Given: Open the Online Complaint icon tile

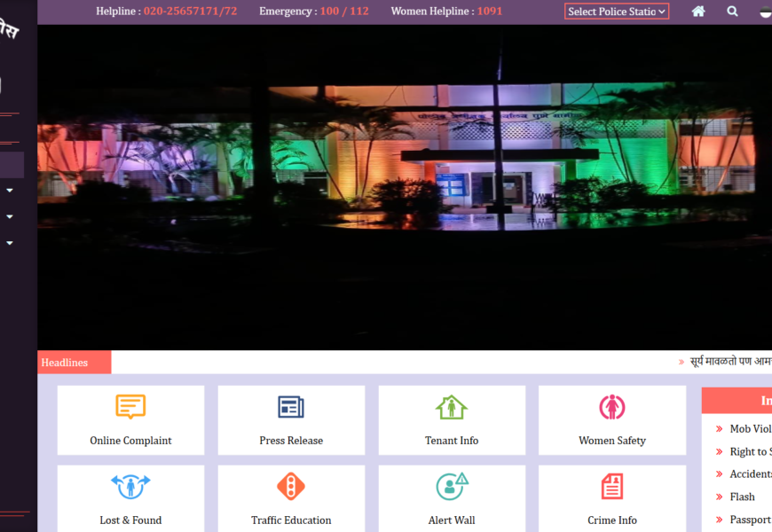Looking at the screenshot, I should click(x=130, y=407).
